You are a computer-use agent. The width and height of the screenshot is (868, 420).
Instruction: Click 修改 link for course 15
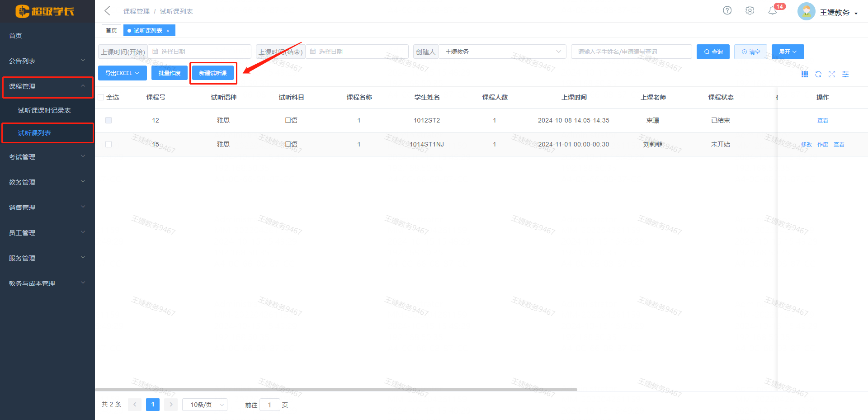coord(807,145)
